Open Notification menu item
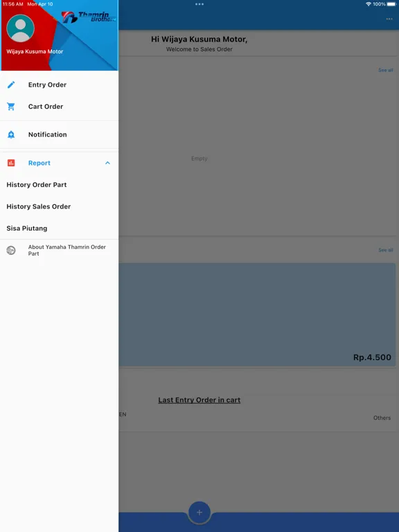Screen dimensions: 399x532 click(x=60, y=134)
